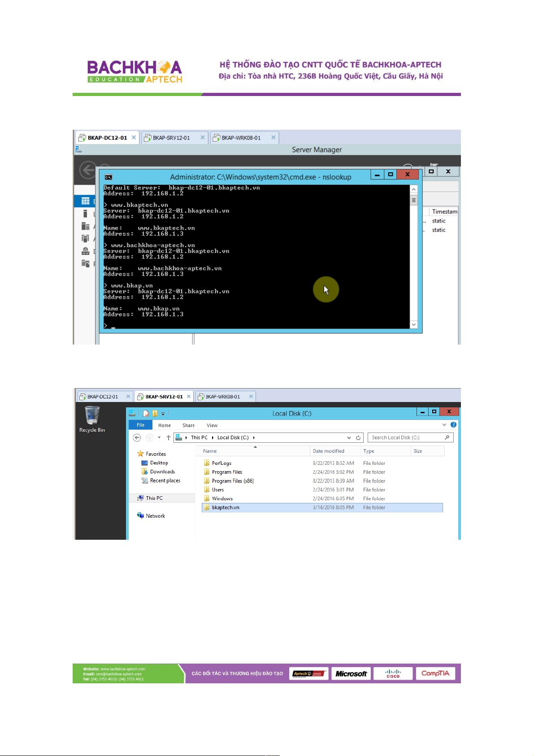Click the cmd window scroll down arrow
This screenshot has width=534, height=756.
[x=413, y=324]
